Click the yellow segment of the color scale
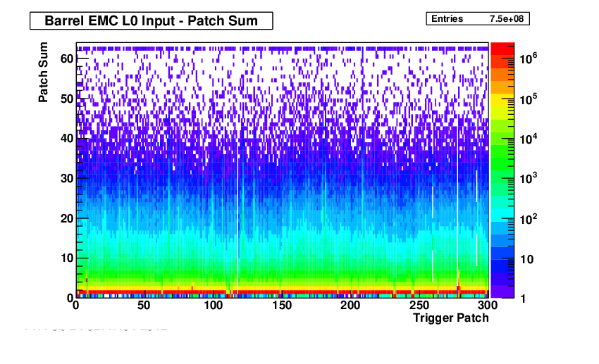The height and width of the screenshot is (364, 599). click(502, 101)
